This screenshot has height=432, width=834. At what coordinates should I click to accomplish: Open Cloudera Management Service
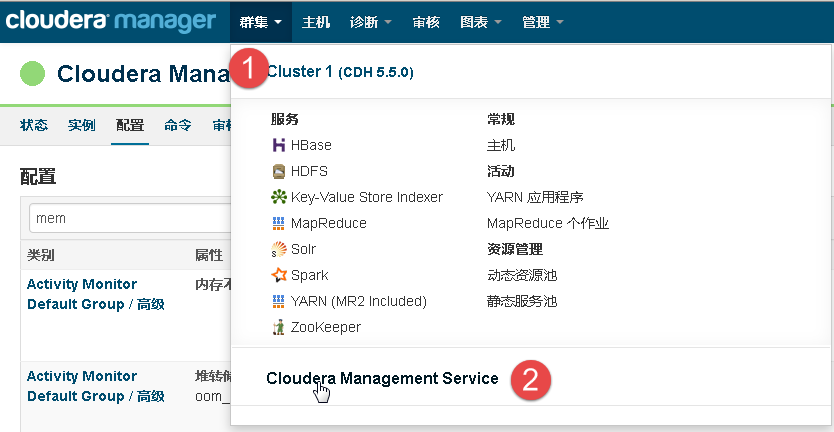[382, 378]
